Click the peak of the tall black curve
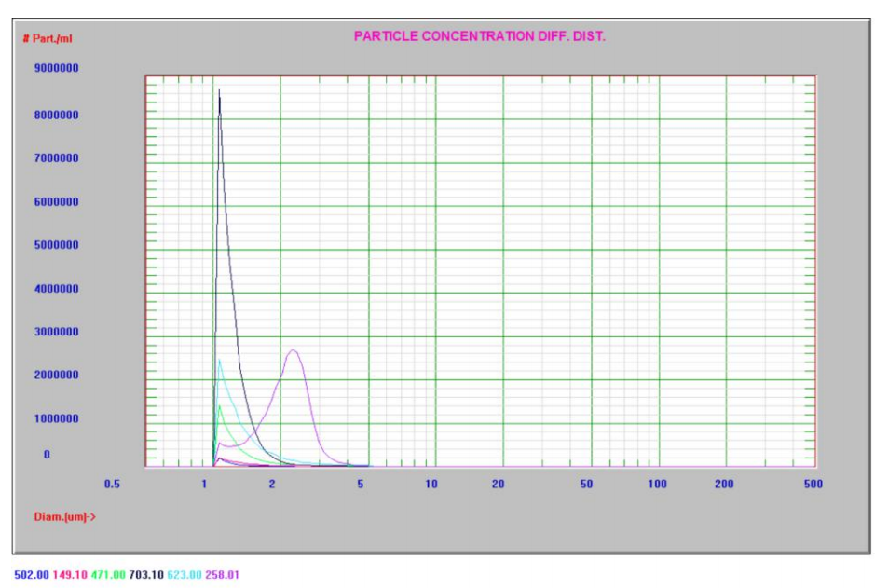Viewport: 875px width, 588px height. point(219,89)
